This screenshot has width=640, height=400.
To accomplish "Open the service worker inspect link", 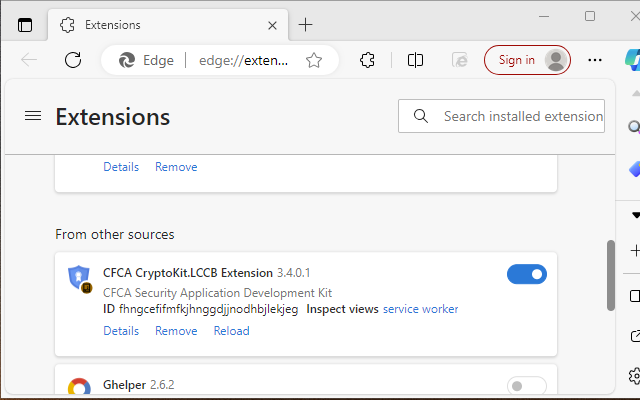I will (x=420, y=309).
